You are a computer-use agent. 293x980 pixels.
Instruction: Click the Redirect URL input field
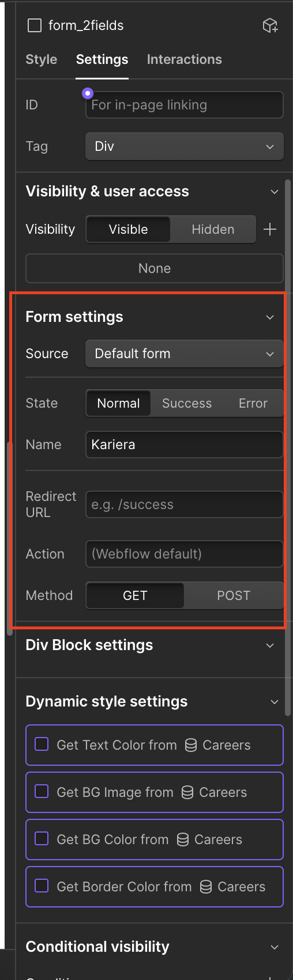185,504
